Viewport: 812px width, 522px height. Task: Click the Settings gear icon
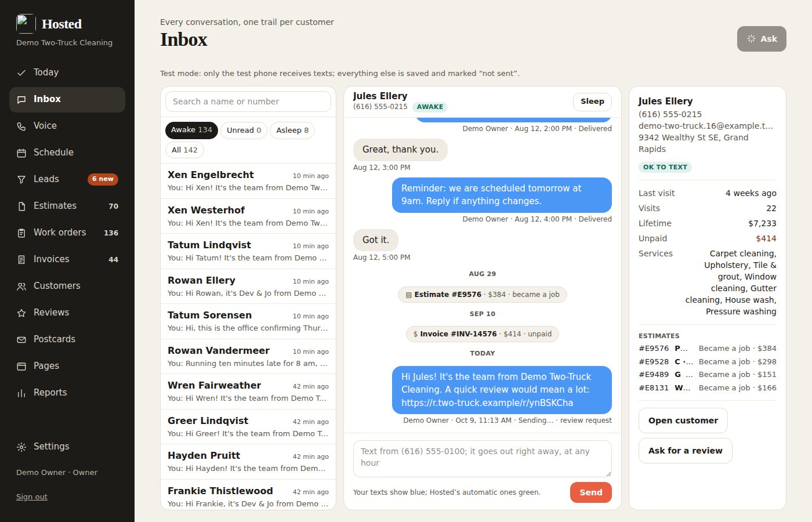(x=21, y=447)
